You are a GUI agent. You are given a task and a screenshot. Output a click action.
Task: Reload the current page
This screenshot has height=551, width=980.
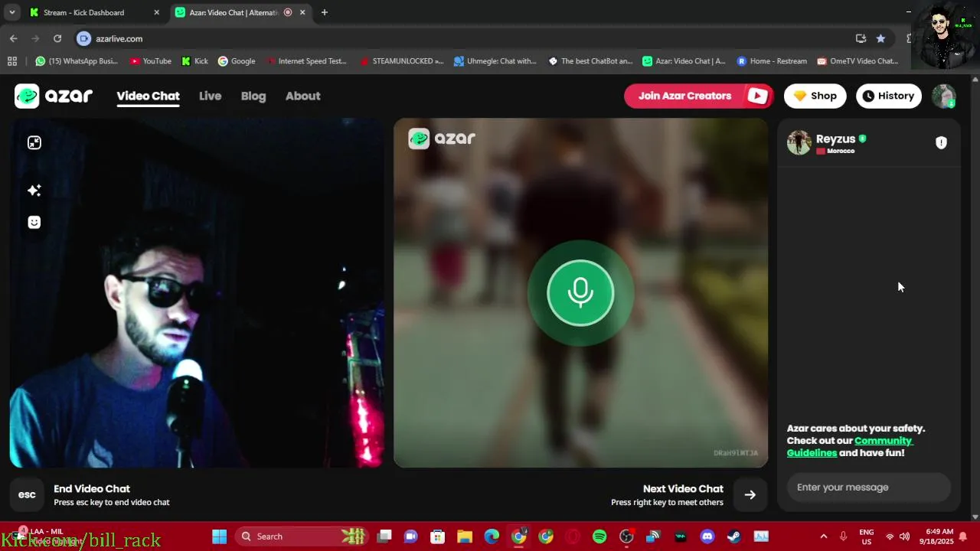57,38
